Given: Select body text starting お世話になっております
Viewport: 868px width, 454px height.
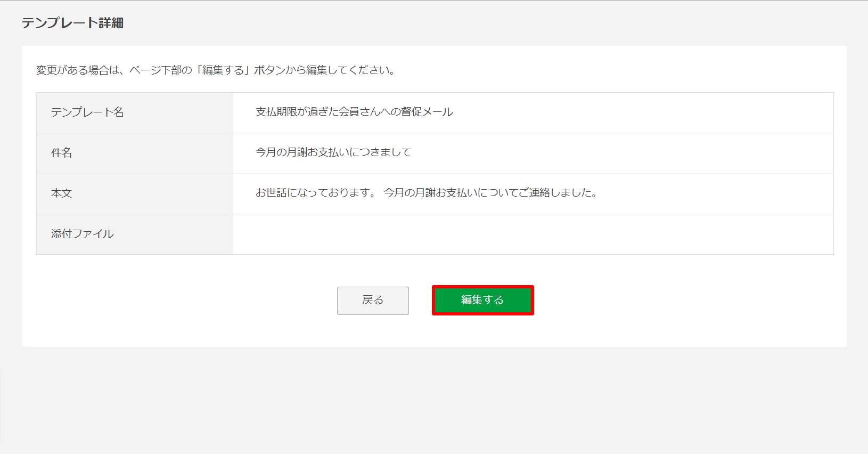Looking at the screenshot, I should pos(427,193).
